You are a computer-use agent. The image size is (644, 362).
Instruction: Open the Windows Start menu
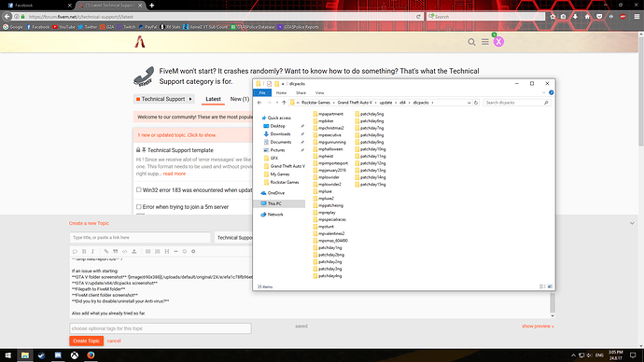tap(8, 355)
